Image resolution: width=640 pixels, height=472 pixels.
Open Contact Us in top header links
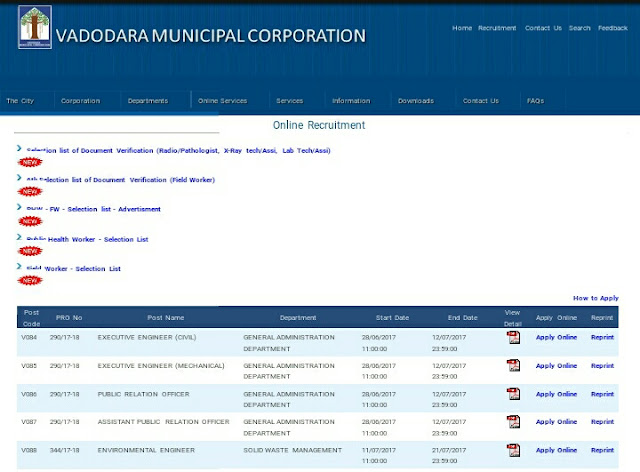coord(543,28)
